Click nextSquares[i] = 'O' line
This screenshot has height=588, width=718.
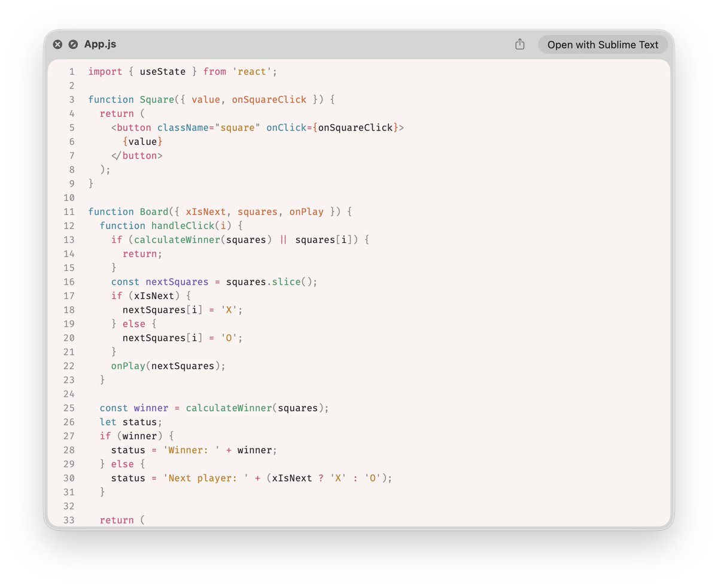(x=183, y=338)
